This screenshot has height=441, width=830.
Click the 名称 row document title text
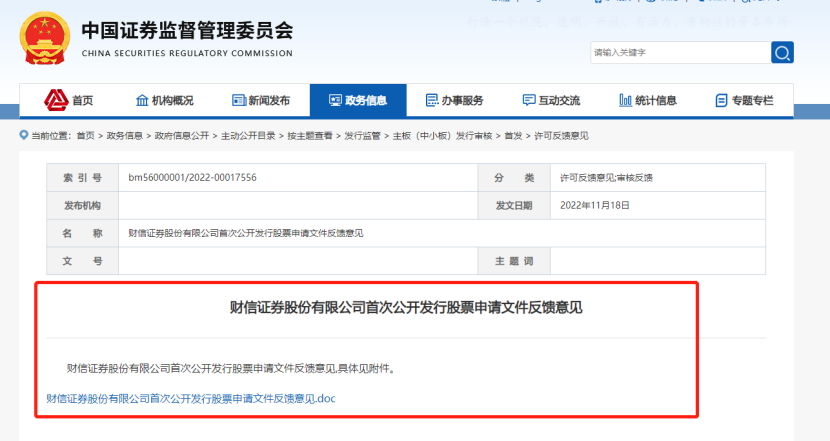pyautogui.click(x=246, y=233)
